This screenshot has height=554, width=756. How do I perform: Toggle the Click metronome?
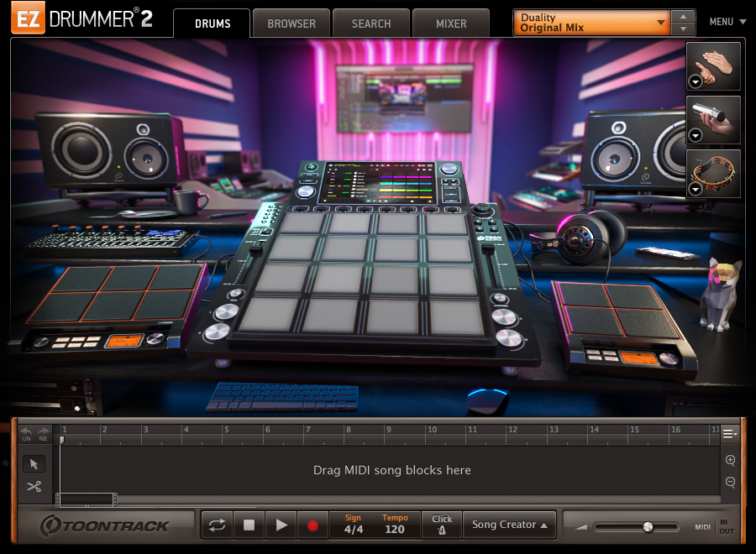(x=442, y=525)
